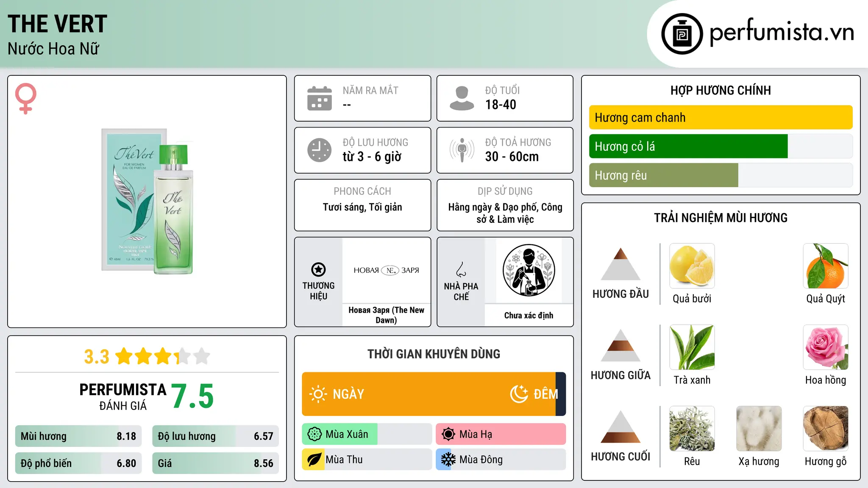Select the Quả bưởi grapefruit image

pos(692,266)
